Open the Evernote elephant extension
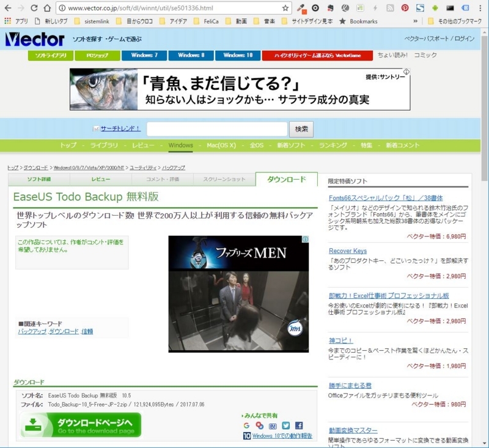 (330, 8)
